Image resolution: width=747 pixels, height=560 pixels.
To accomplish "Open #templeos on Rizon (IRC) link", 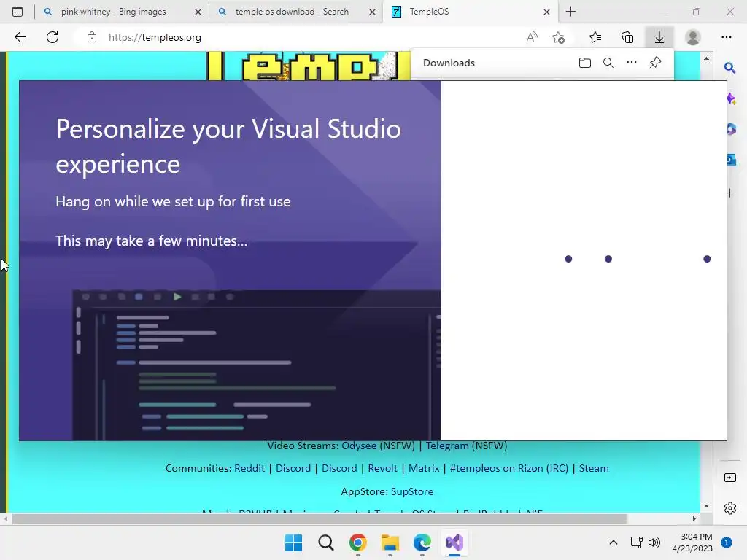I will point(508,468).
